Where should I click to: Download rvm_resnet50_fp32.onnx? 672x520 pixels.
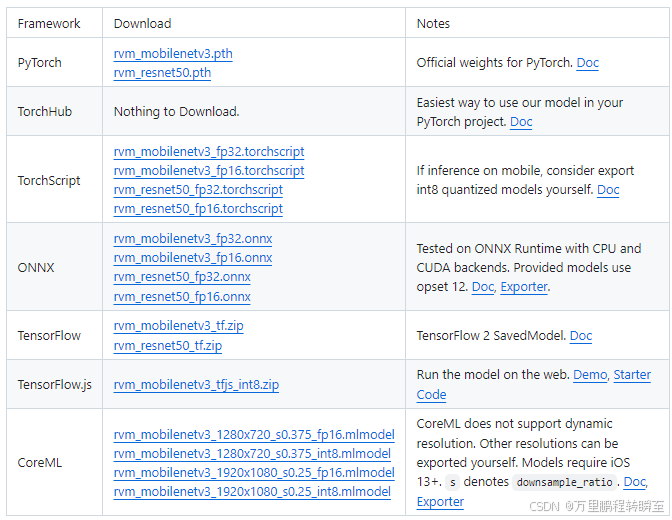182,277
